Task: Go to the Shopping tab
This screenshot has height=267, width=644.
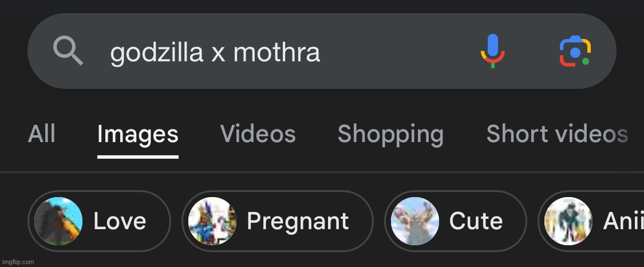Action: (390, 134)
